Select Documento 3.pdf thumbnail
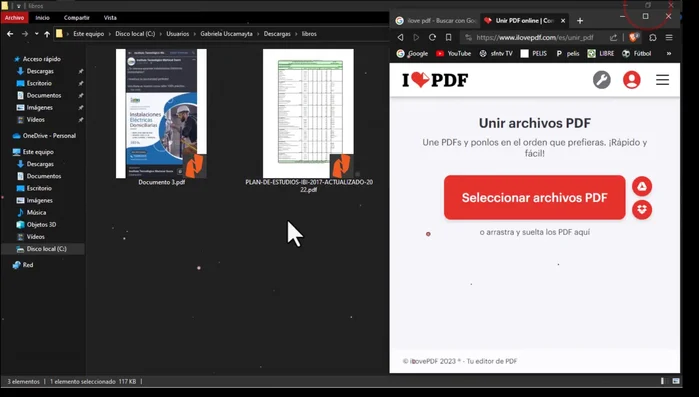This screenshot has height=397, width=699. 161,114
